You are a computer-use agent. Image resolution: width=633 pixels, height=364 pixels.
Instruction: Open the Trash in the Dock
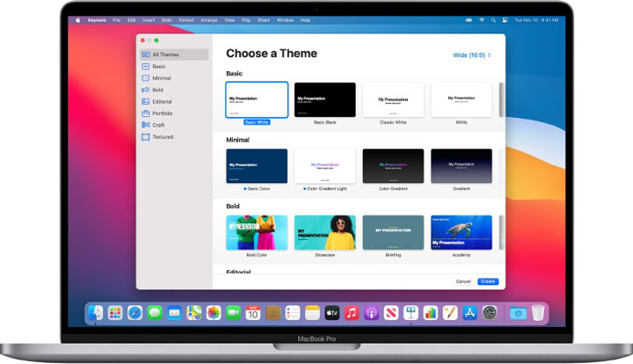[x=538, y=313]
